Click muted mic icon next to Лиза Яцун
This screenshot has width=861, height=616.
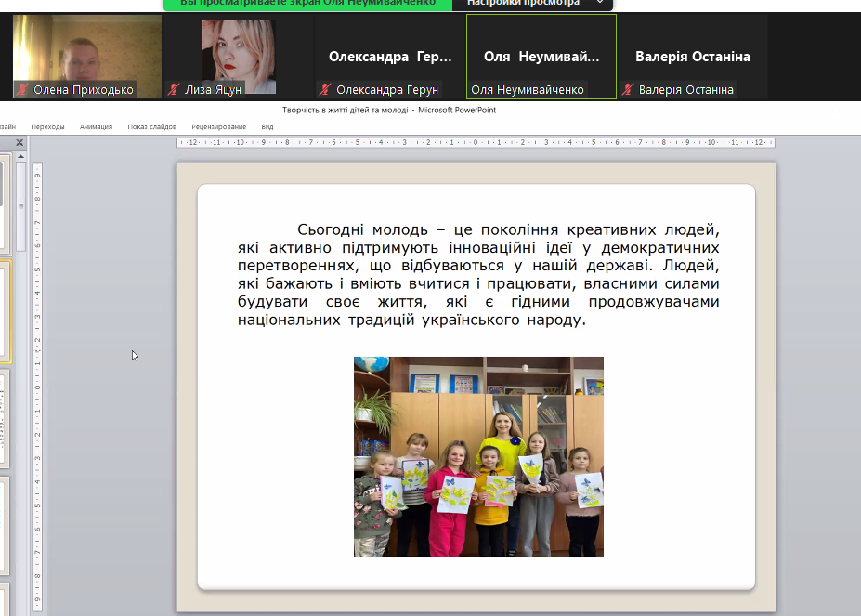coord(173,90)
